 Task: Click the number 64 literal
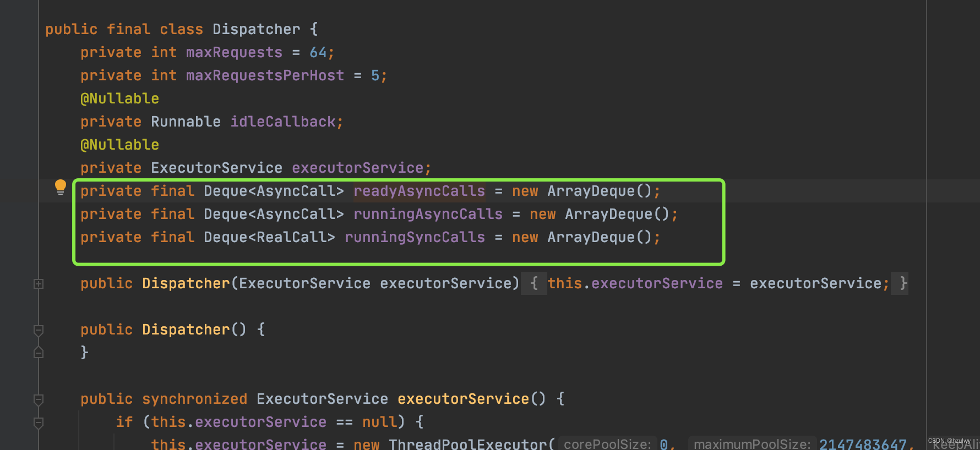tap(318, 52)
